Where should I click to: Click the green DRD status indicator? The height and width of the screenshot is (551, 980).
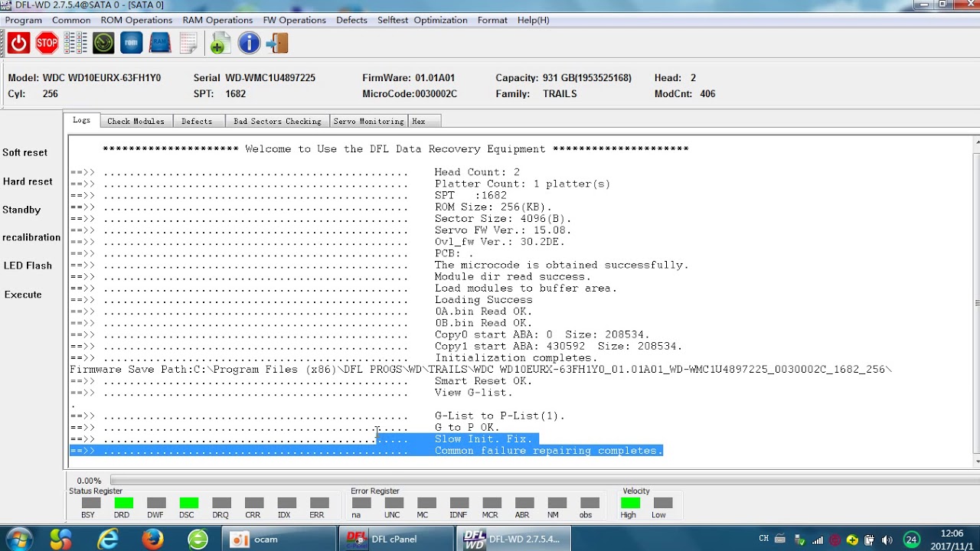123,504
